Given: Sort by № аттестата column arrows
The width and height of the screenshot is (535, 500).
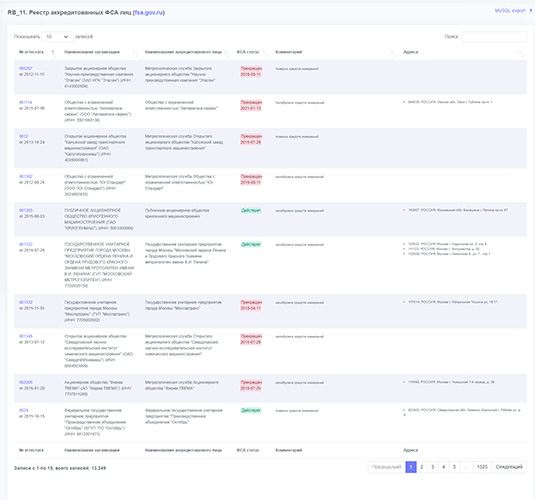Looking at the screenshot, I should point(54,53).
